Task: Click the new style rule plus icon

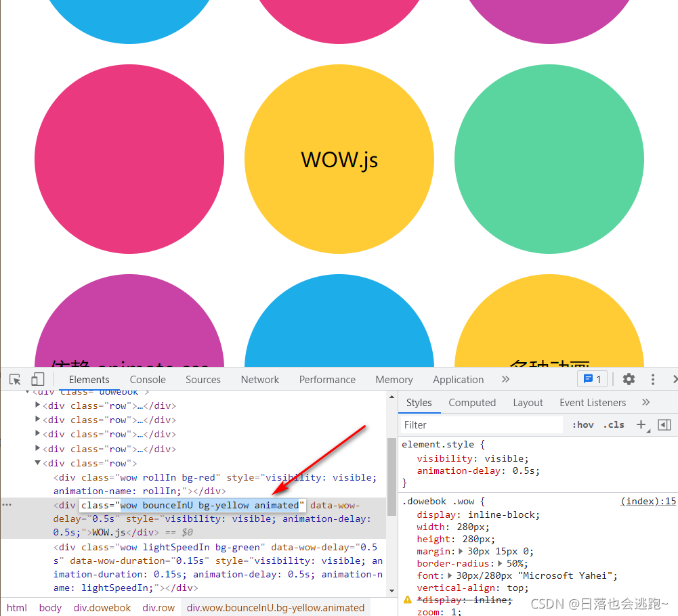Action: [x=640, y=424]
